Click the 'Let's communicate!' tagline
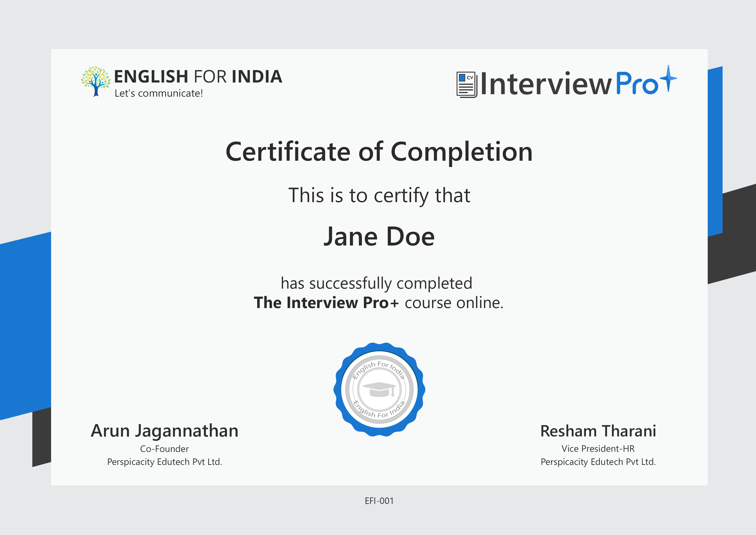Screen dimensions: 756x535 pos(158,93)
